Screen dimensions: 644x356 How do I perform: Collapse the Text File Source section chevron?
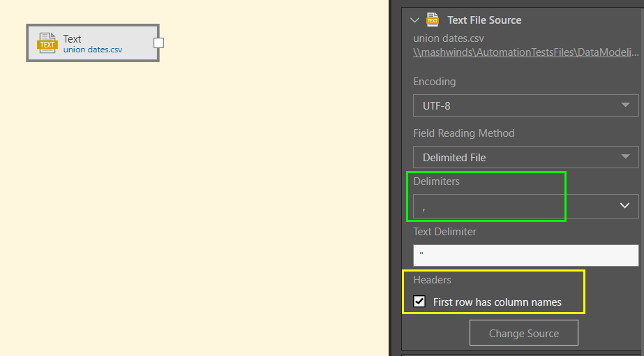pos(415,20)
